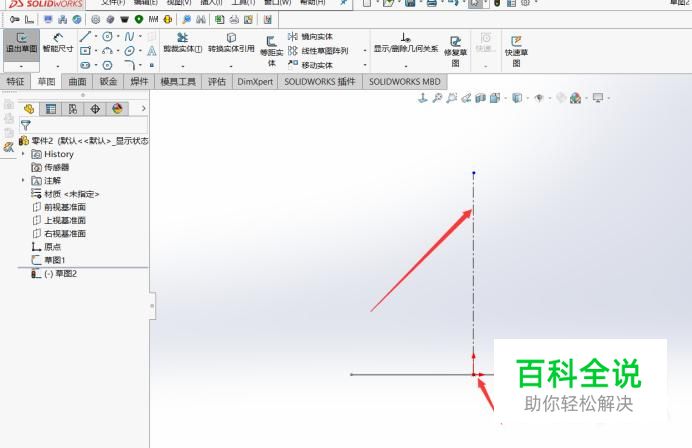Click Offset Entities (等距实体) tool
This screenshot has width=692, height=448.
271,52
